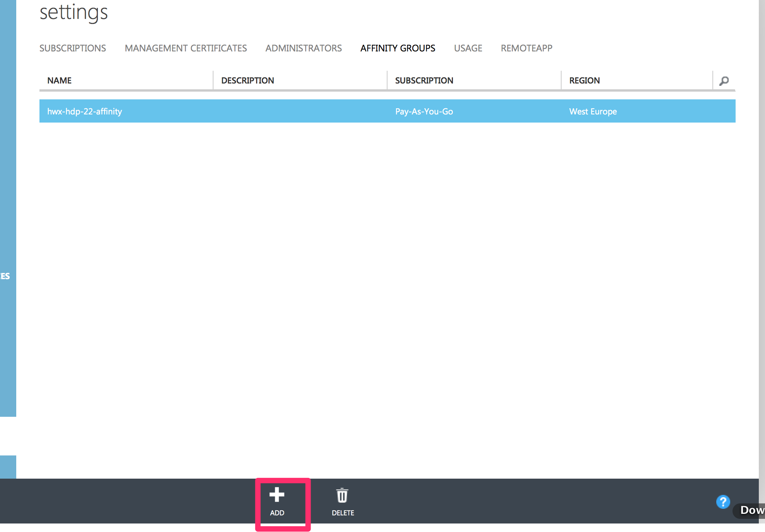Switch to REMOTEAPP tab
The height and width of the screenshot is (532, 765).
click(526, 48)
